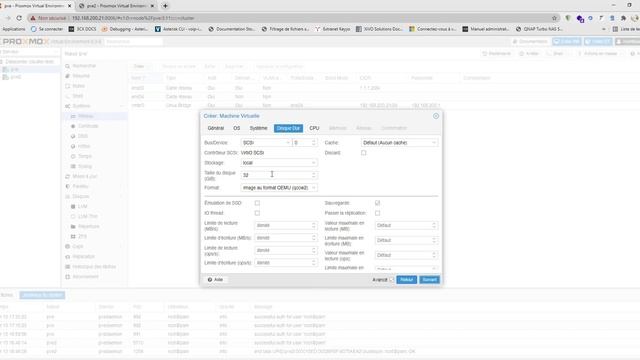Click the Limite de lecture (ops/s) stepper
Screen dimensions: 640x360
313,250
